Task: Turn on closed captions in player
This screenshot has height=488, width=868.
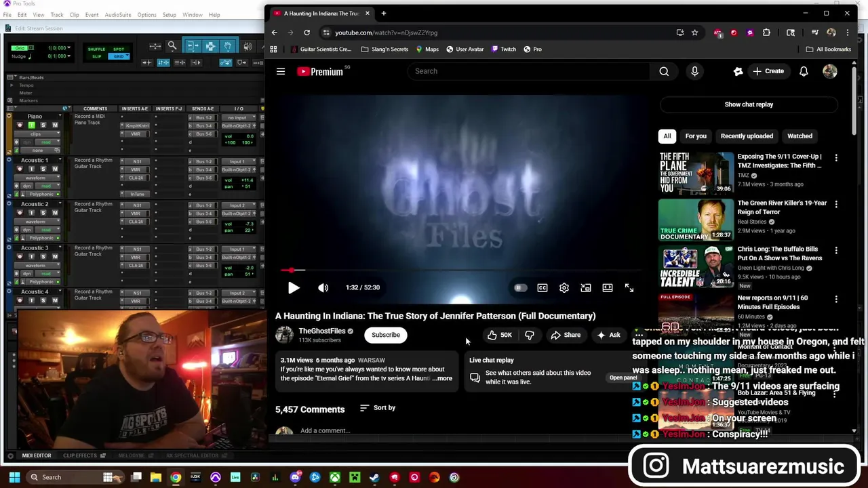Action: pyautogui.click(x=542, y=287)
